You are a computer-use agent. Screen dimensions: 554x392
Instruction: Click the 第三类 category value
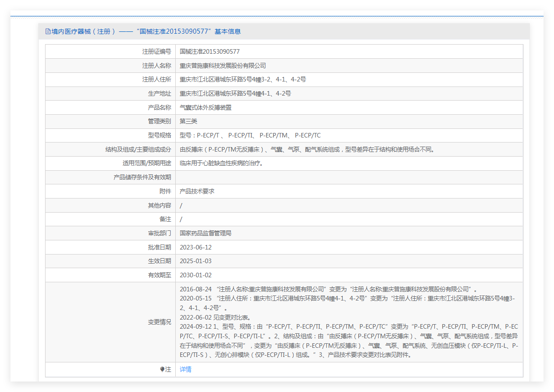tap(188, 122)
